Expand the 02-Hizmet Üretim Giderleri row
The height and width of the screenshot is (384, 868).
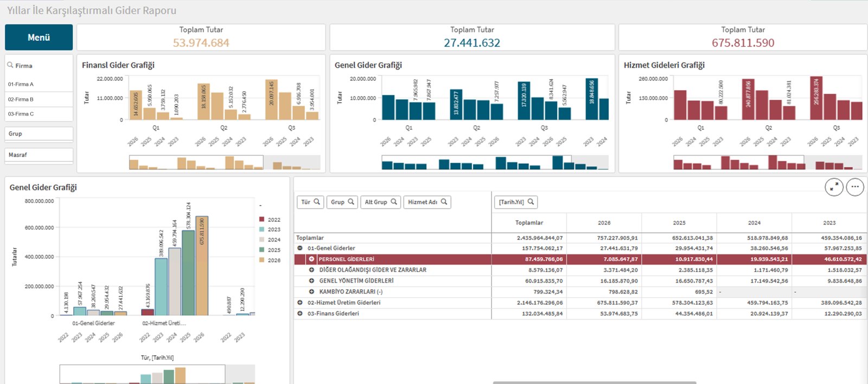pos(300,303)
